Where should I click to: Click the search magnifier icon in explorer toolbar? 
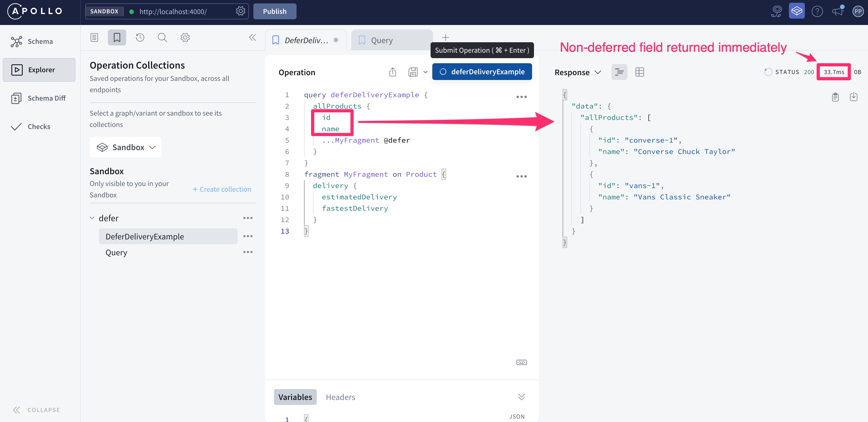[162, 37]
